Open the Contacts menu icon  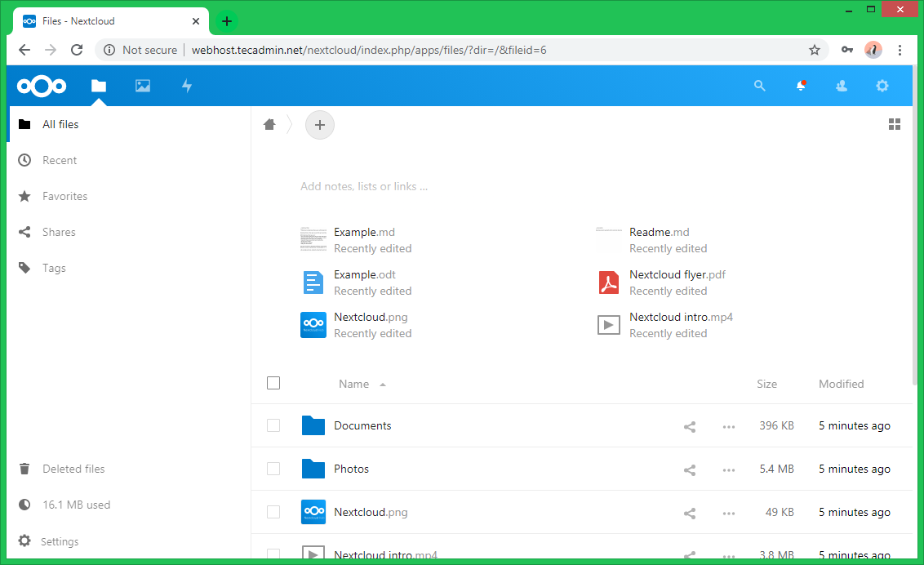(842, 86)
